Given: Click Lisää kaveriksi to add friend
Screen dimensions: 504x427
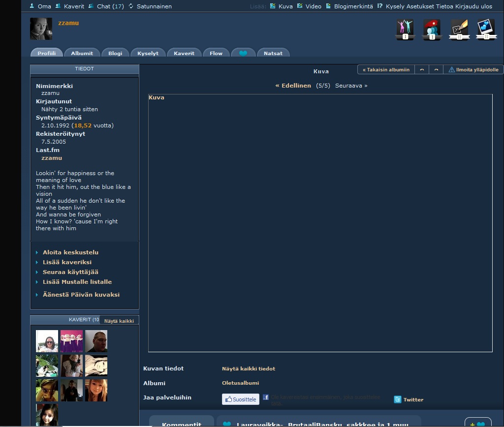Looking at the screenshot, I should (x=67, y=262).
